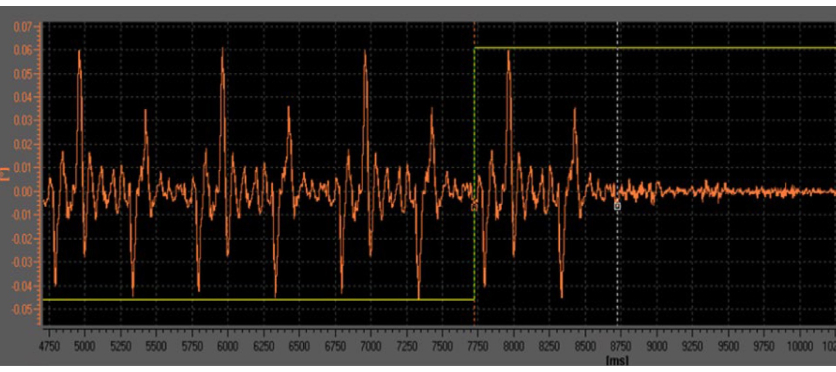Click the [ms] time axis unit label
The image size is (836, 372).
[617, 361]
